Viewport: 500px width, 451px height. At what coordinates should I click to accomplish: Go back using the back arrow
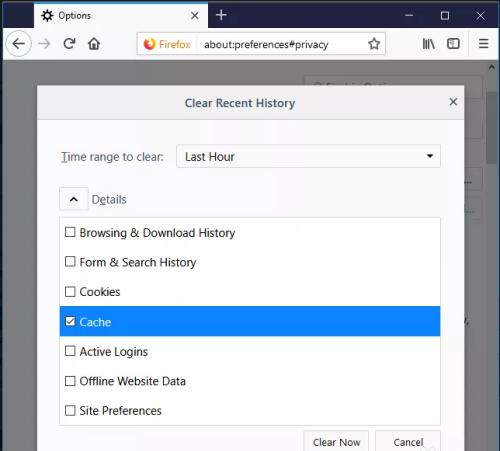pos(18,44)
